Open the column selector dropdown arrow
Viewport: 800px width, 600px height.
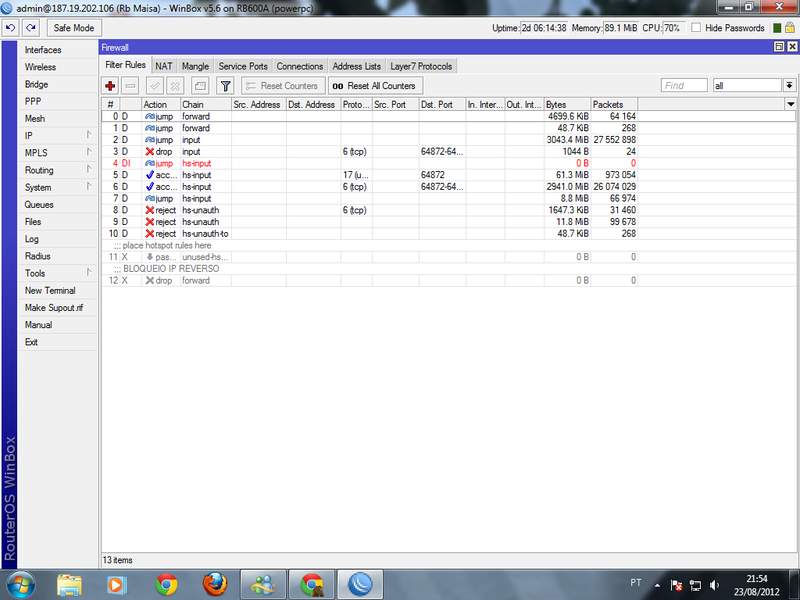791,104
